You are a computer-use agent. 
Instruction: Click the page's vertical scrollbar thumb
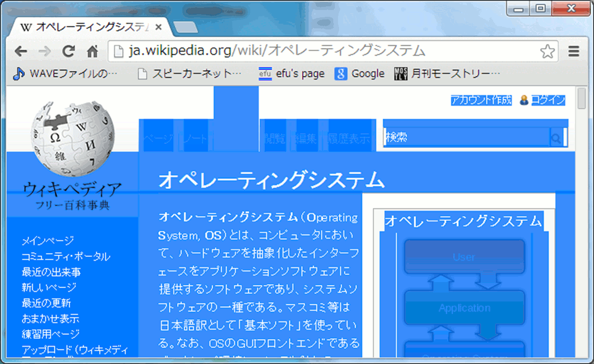(581, 99)
